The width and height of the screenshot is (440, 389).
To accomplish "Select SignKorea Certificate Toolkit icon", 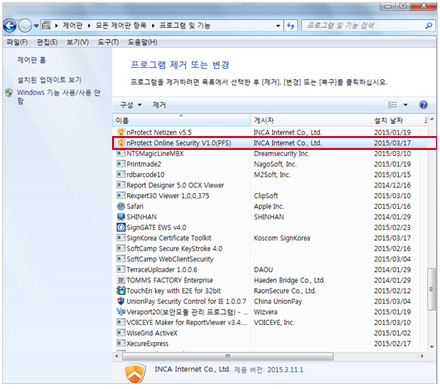I will 121,238.
